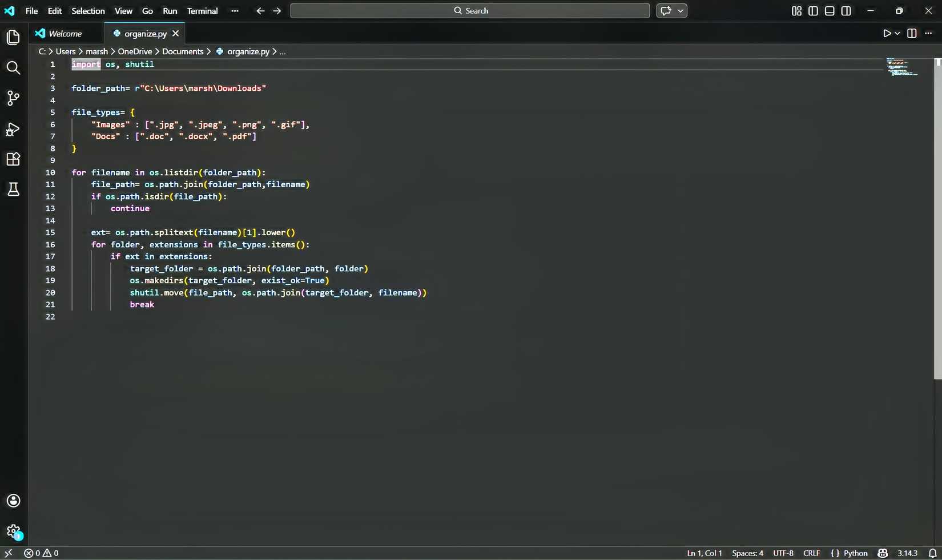Viewport: 942px width, 560px height.
Task: Toggle the secondary side bar
Action: click(846, 11)
